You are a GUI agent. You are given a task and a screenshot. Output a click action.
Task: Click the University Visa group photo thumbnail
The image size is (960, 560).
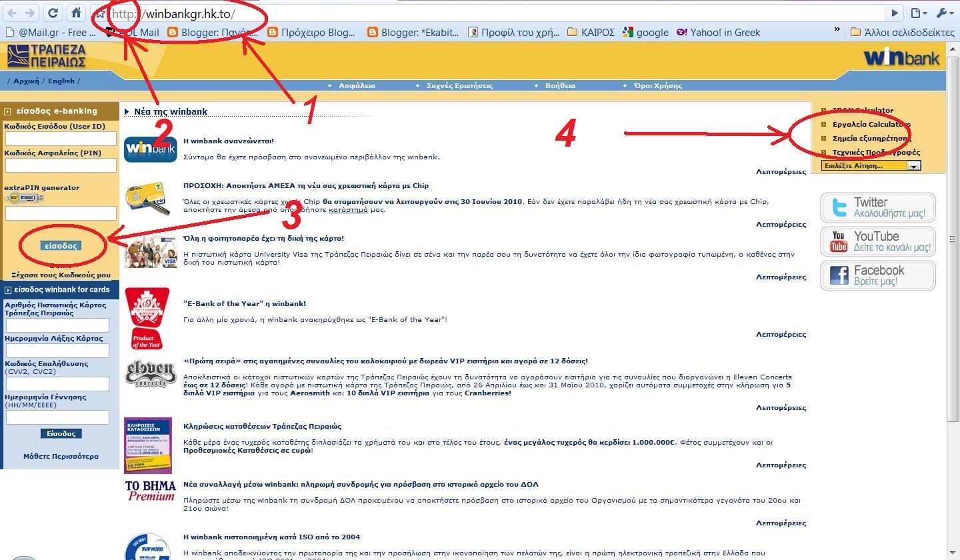tap(151, 251)
